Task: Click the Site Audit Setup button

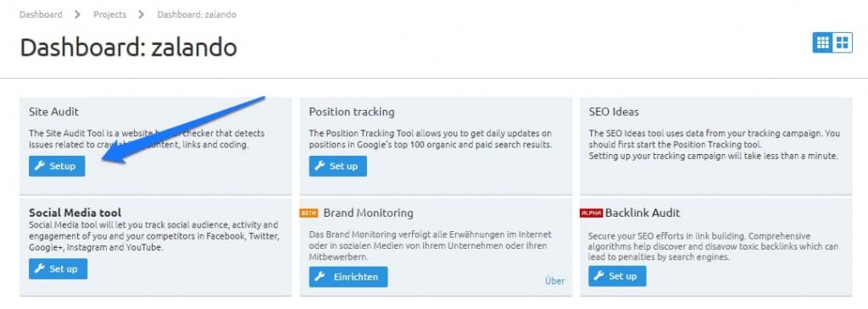Action: (x=57, y=167)
